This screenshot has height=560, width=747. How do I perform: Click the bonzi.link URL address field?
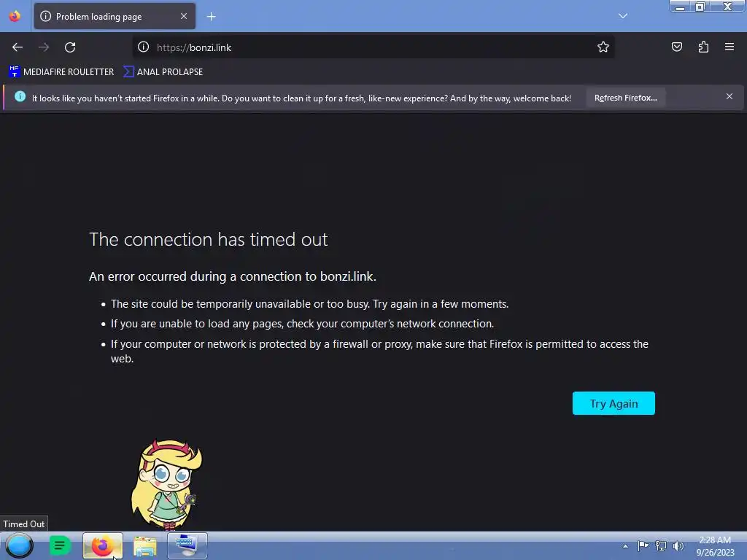click(373, 47)
